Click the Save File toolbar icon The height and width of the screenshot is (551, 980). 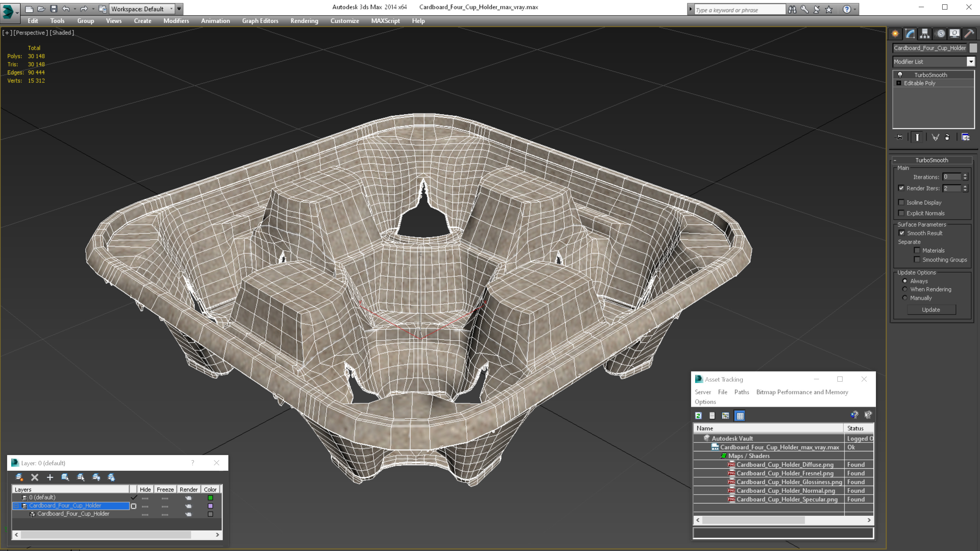54,9
